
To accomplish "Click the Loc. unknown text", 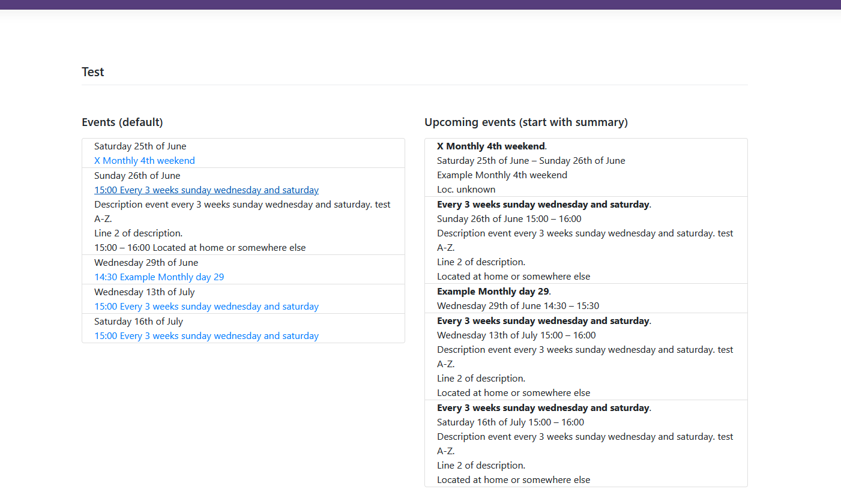I will pyautogui.click(x=466, y=190).
